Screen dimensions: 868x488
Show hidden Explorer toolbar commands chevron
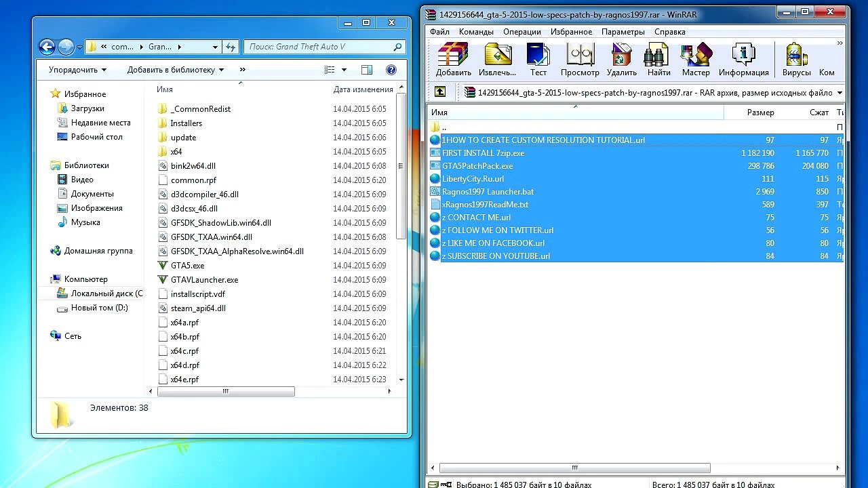tap(242, 70)
